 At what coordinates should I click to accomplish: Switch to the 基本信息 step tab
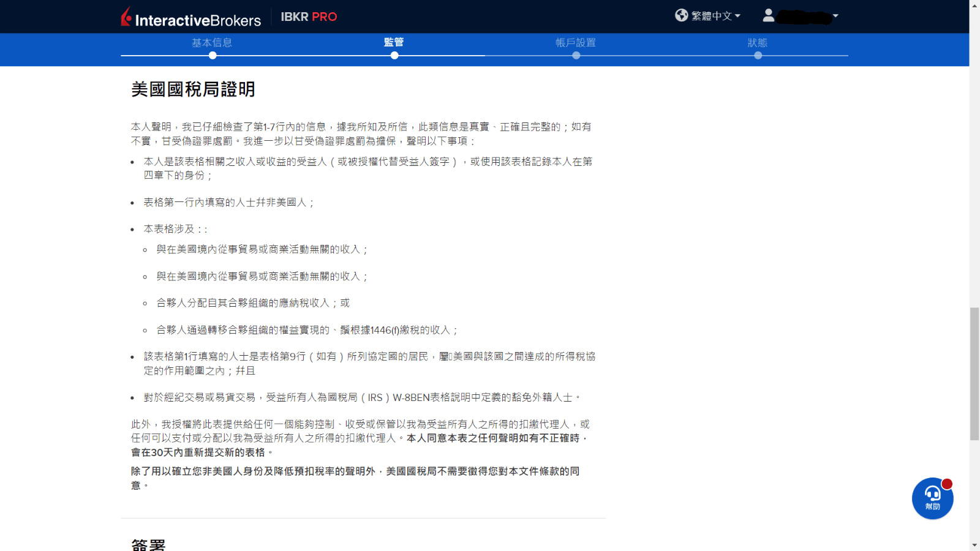212,42
